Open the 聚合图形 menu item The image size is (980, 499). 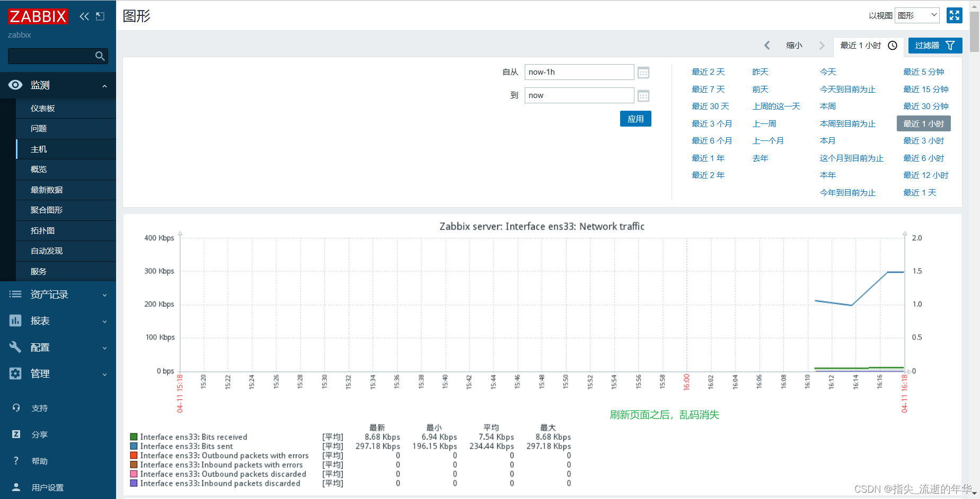tap(66, 210)
